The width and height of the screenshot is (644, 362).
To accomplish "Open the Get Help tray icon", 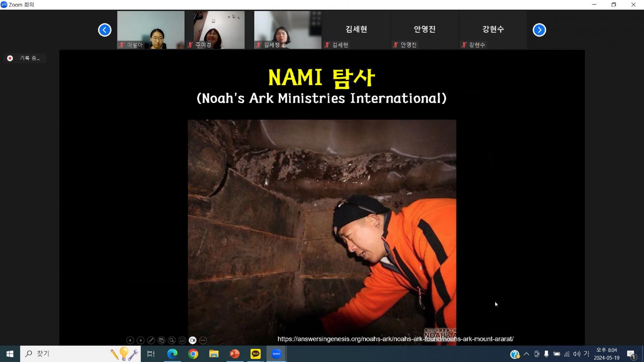I will tap(515, 354).
